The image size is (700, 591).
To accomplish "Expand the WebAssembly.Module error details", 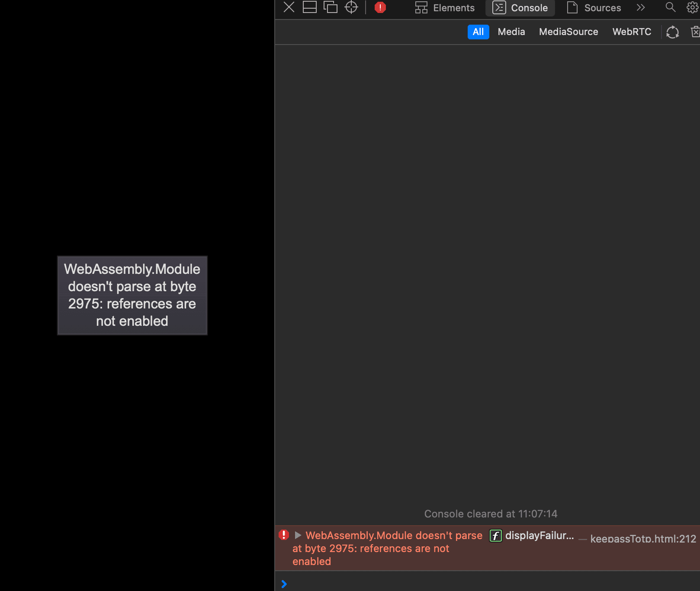I will point(297,535).
